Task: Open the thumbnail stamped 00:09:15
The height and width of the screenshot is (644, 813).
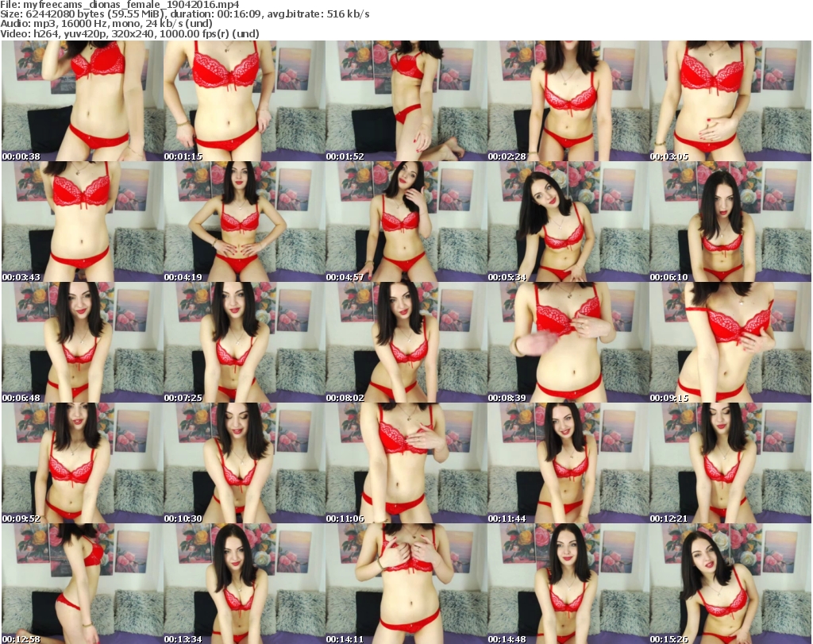Action: tap(730, 343)
